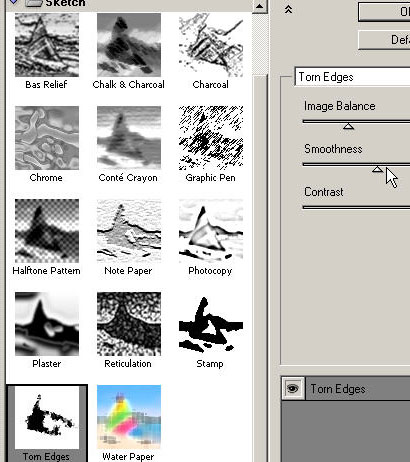
Task: Apply the Charcoal filter thumbnail
Action: point(211,45)
